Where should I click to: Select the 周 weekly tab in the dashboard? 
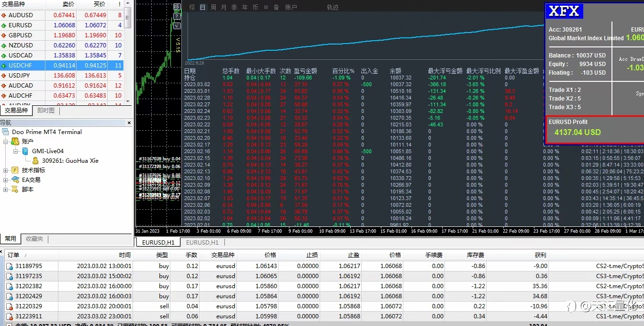pyautogui.click(x=213, y=8)
